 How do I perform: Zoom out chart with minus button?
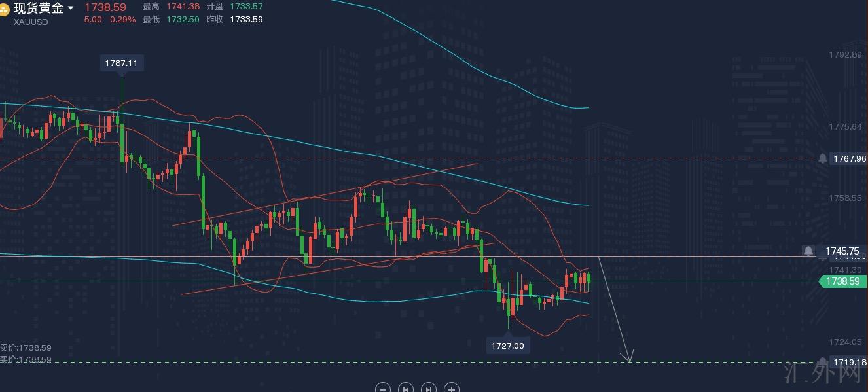384,388
